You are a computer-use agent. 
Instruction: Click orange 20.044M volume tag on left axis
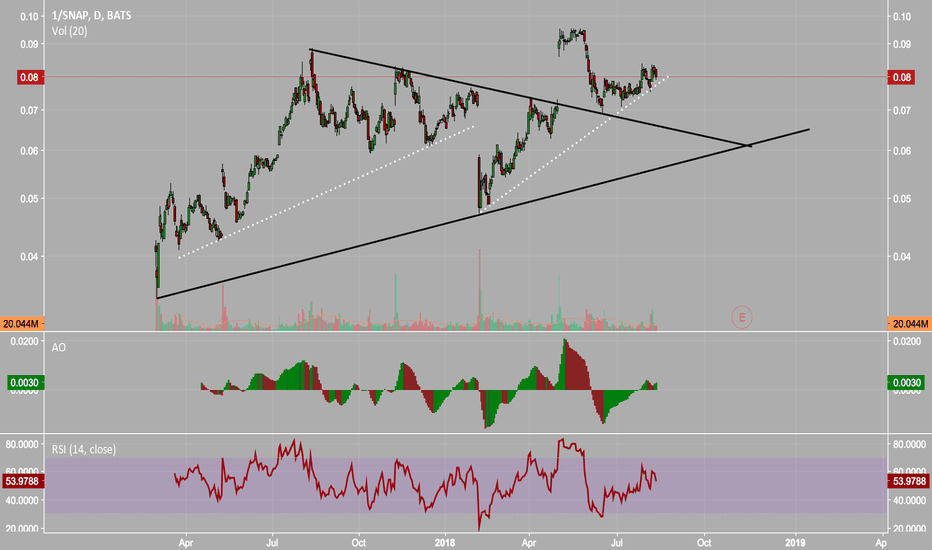pyautogui.click(x=22, y=324)
